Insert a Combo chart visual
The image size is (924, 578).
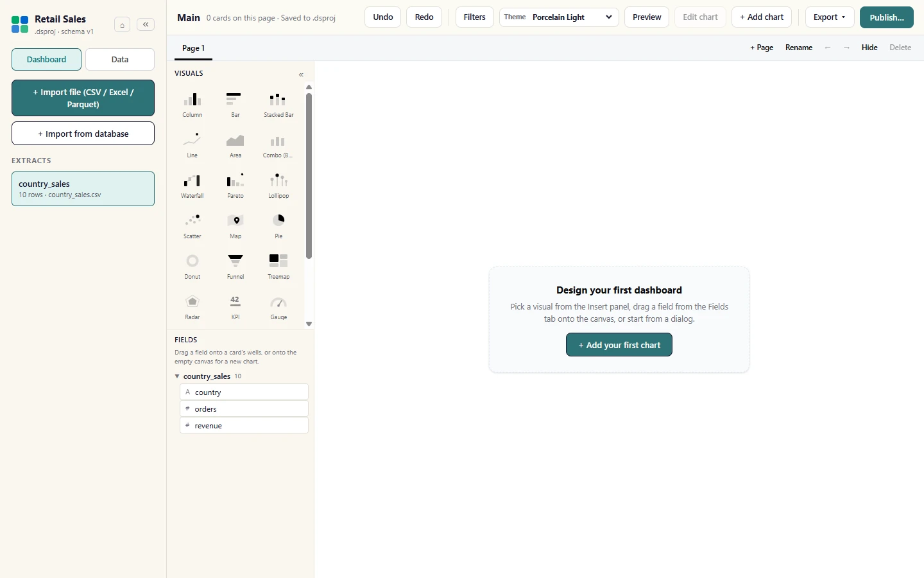click(278, 145)
